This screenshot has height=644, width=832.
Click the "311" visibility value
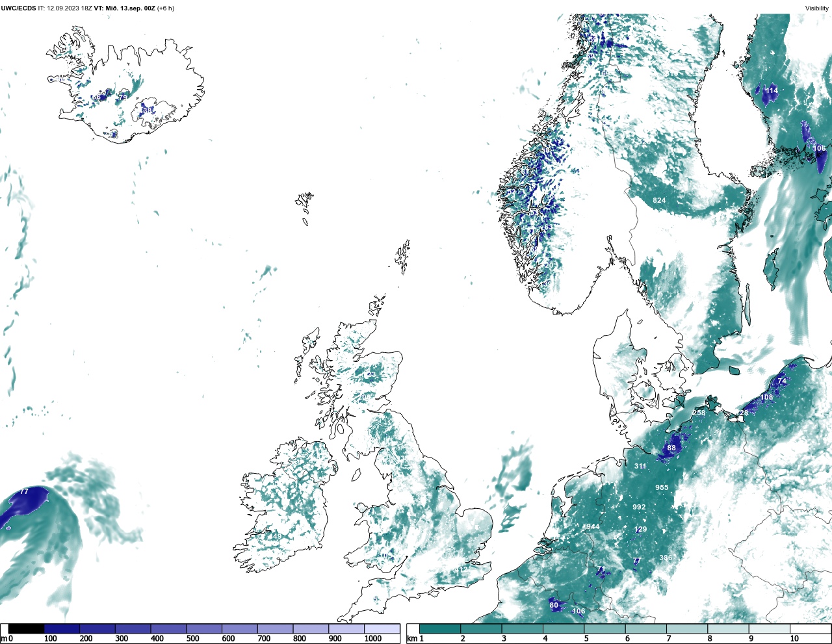point(640,466)
